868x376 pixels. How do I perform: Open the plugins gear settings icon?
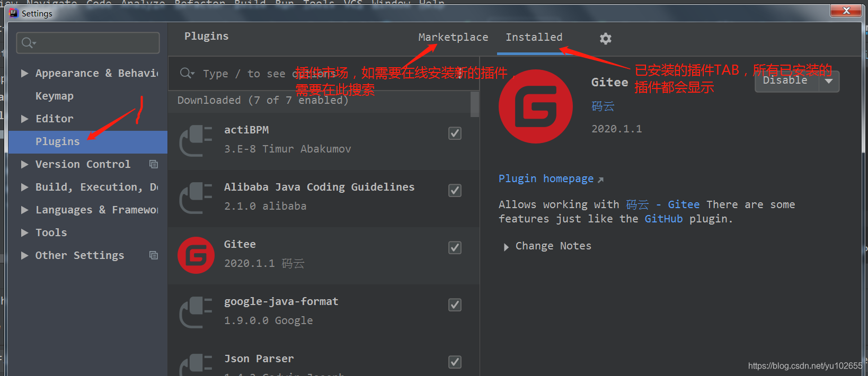606,39
